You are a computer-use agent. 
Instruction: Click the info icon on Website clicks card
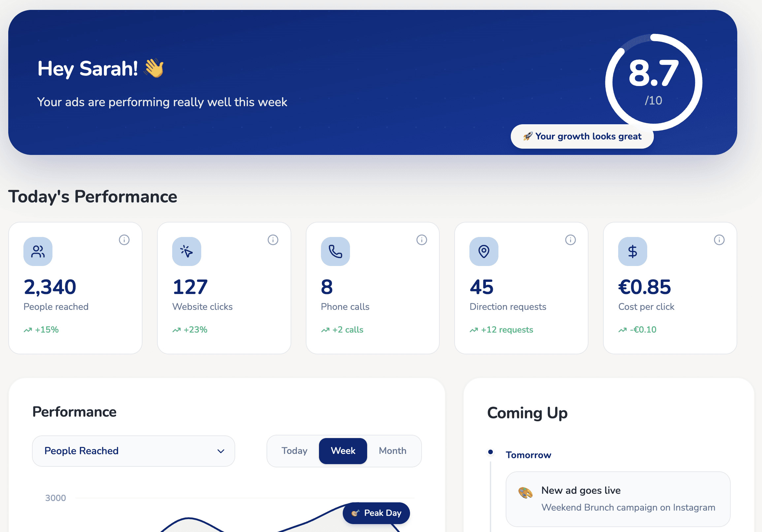click(x=273, y=240)
